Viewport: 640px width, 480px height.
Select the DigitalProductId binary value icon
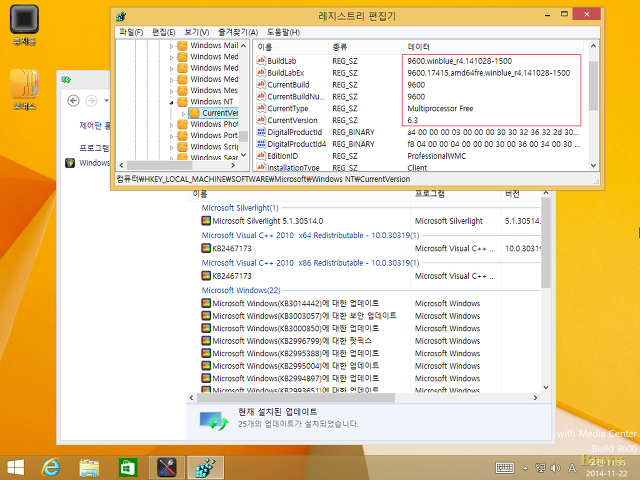pyautogui.click(x=261, y=132)
